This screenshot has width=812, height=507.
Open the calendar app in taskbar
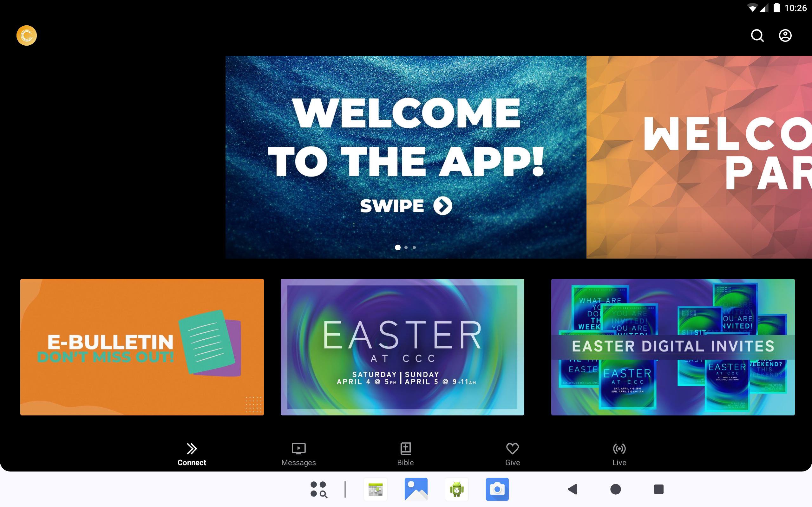[376, 489]
